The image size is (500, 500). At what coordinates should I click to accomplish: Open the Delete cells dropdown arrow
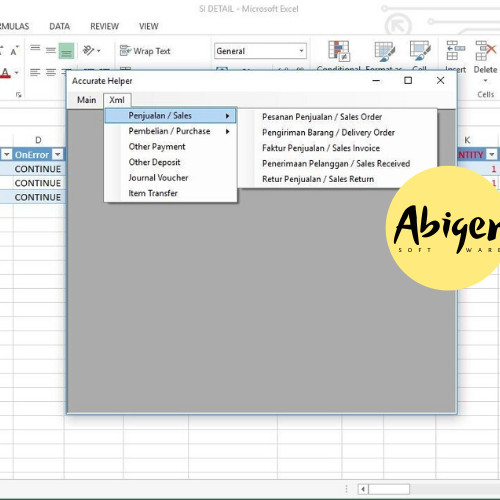(x=485, y=80)
